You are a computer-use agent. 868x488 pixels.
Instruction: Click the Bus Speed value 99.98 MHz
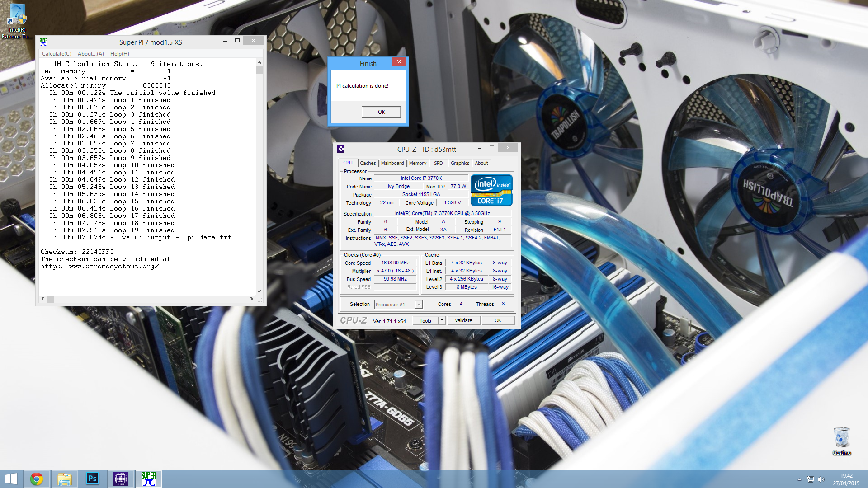coord(395,279)
